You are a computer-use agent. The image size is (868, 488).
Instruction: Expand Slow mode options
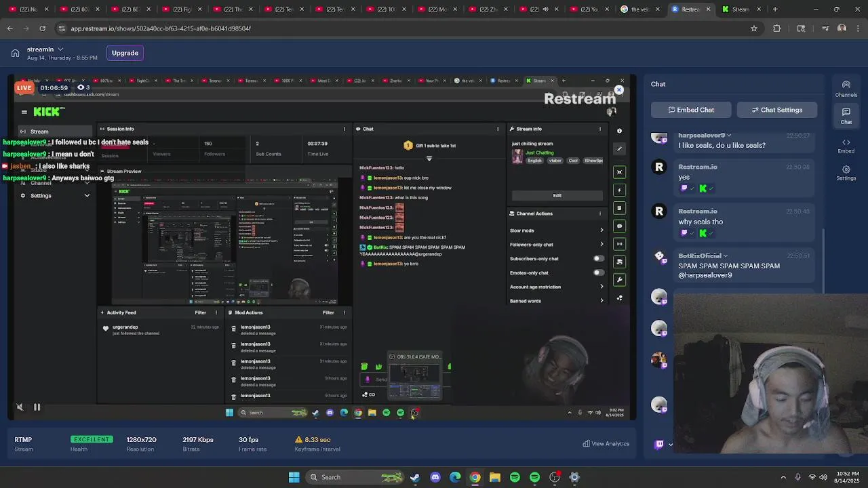pos(601,230)
